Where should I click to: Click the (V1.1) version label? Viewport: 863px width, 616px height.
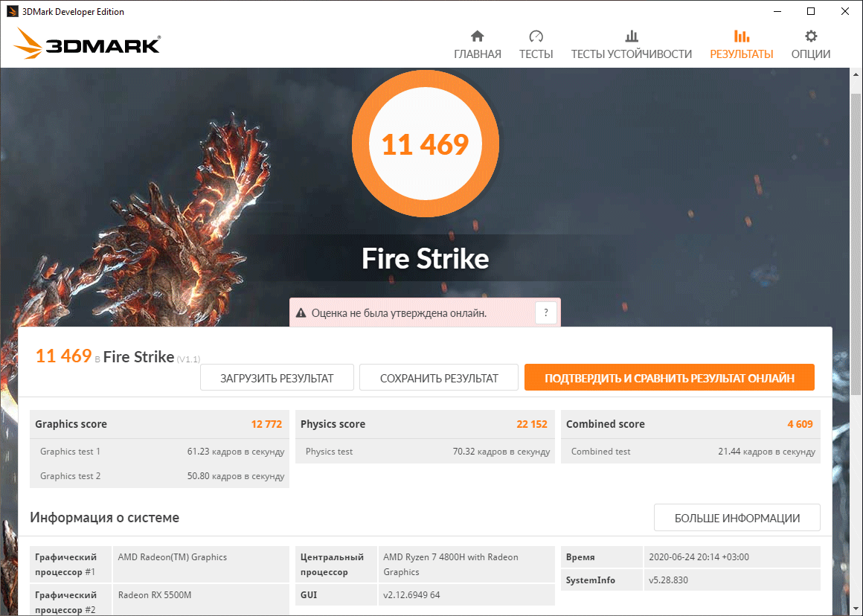tap(188, 359)
